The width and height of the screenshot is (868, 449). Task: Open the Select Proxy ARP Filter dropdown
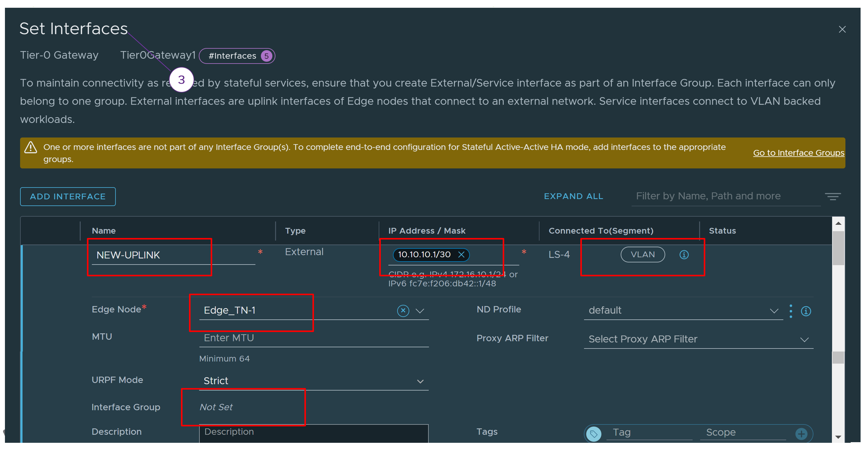[804, 339]
